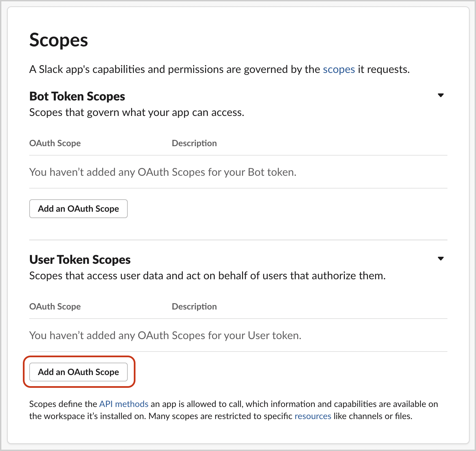The height and width of the screenshot is (451, 476).
Task: Click the empty Bot token scopes message
Action: click(x=163, y=172)
